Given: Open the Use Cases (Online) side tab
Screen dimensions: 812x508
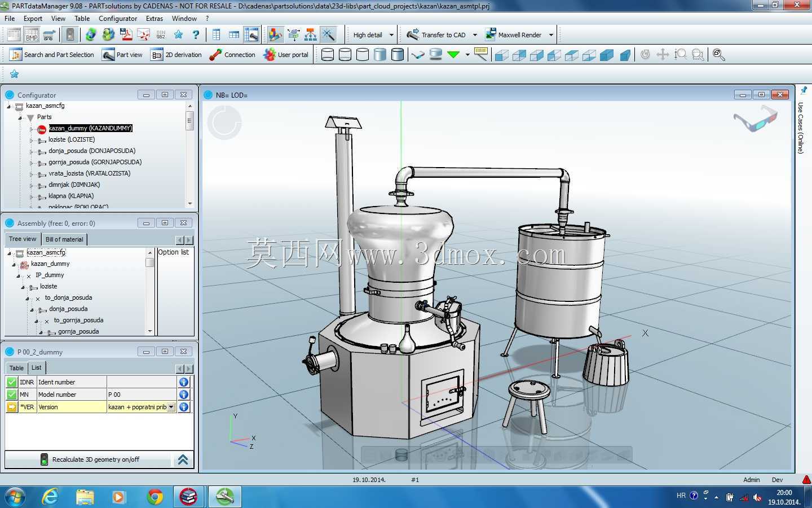Looking at the screenshot, I should coord(801,128).
